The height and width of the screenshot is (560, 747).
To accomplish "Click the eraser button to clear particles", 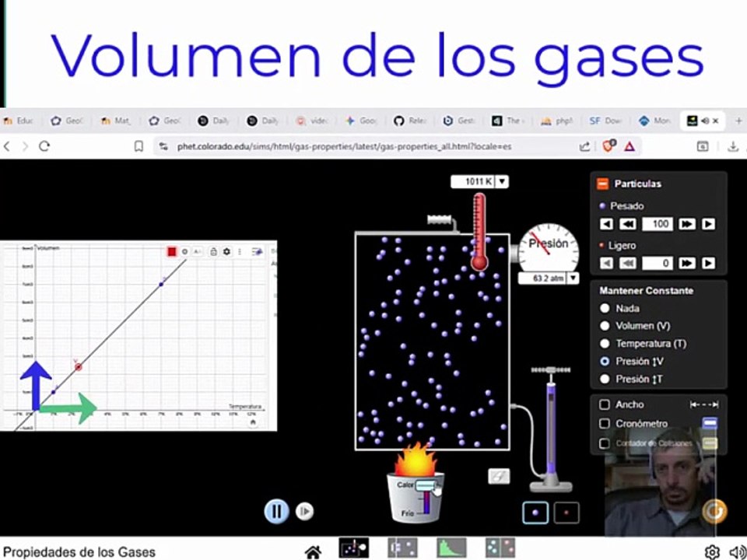I will [499, 476].
